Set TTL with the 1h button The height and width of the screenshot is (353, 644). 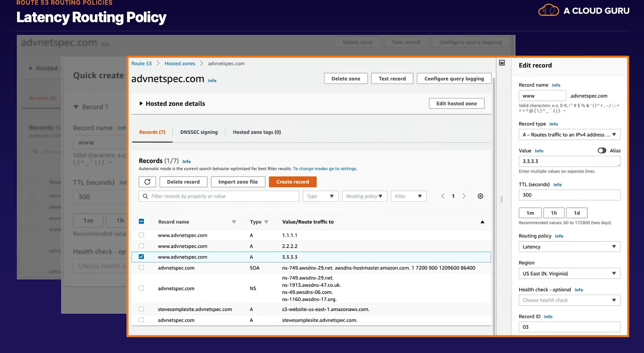point(554,213)
